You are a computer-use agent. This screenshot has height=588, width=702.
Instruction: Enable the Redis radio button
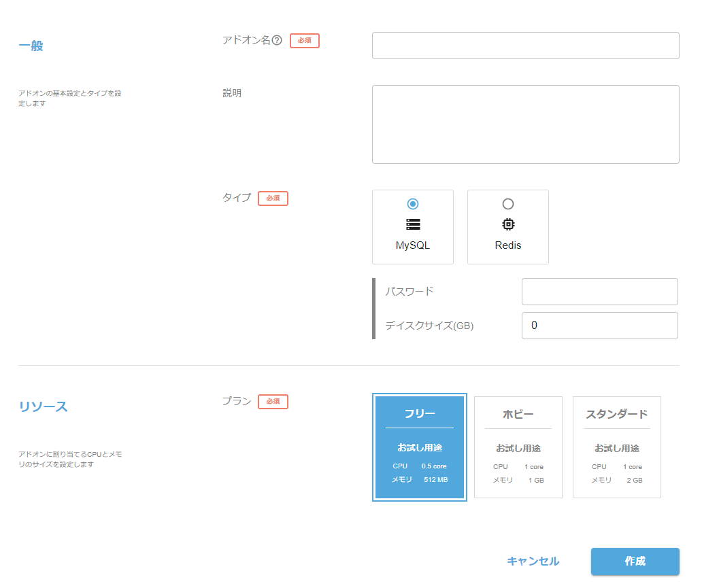[x=507, y=203]
